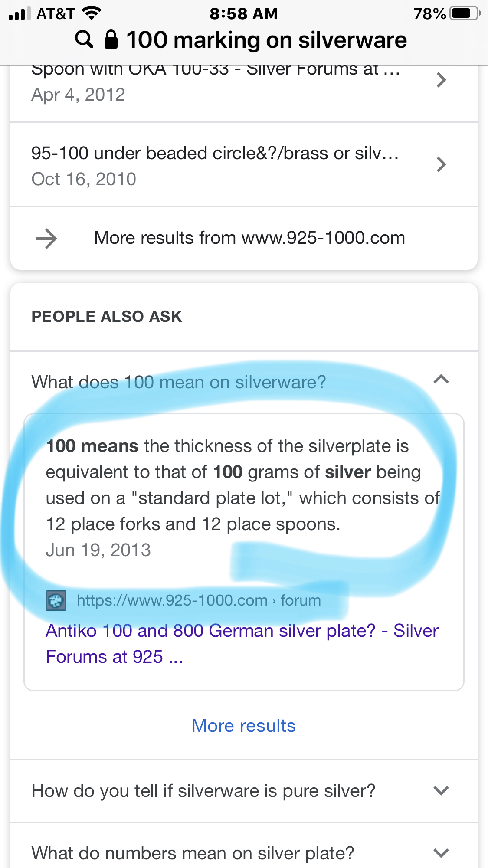Tap the 925-1000.com site favicon
This screenshot has height=868, width=488.
(56, 601)
